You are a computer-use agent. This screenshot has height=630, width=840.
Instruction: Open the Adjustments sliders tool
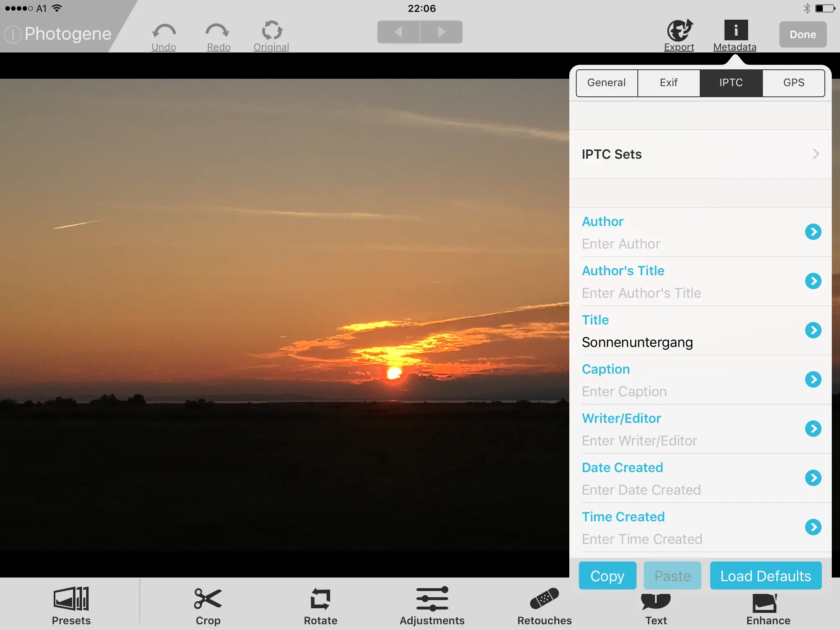point(432,599)
